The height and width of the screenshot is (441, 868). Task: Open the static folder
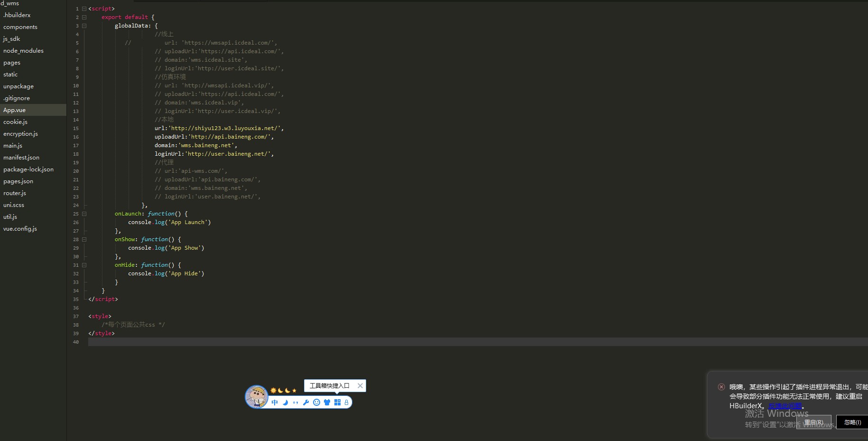click(10, 75)
